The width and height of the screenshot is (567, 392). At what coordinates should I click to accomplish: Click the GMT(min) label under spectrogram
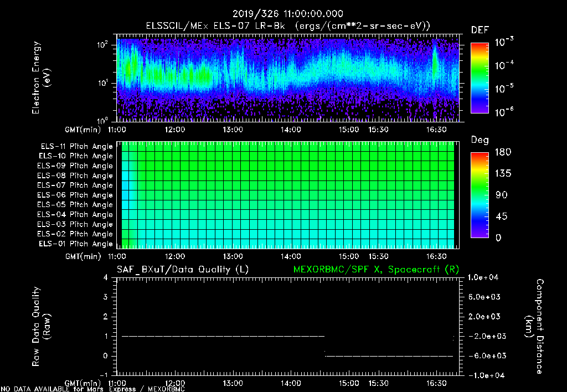coord(83,130)
